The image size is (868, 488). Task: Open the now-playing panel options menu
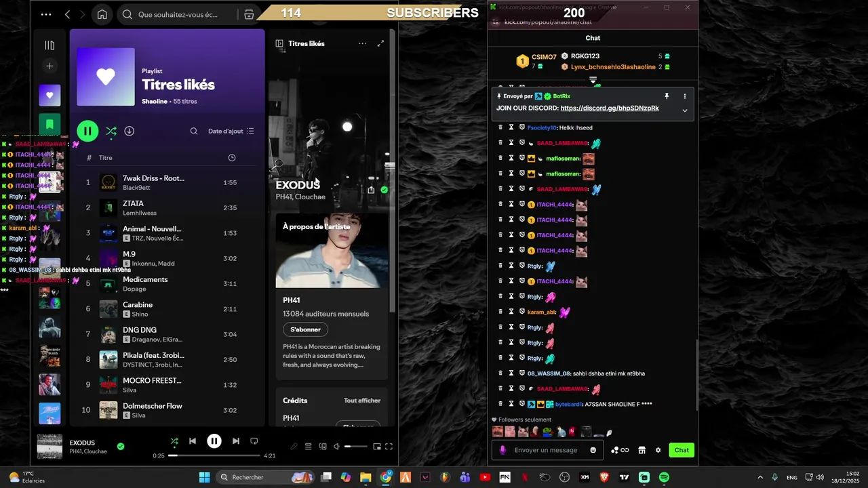[x=362, y=43]
